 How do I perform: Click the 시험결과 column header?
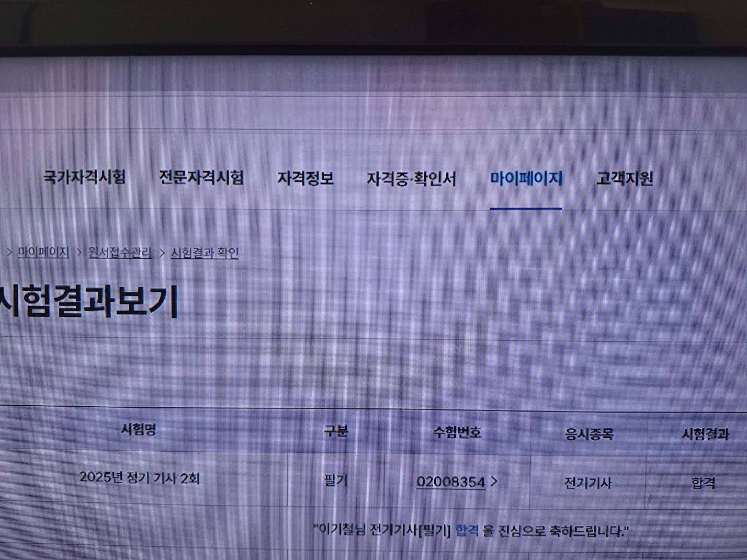(705, 434)
